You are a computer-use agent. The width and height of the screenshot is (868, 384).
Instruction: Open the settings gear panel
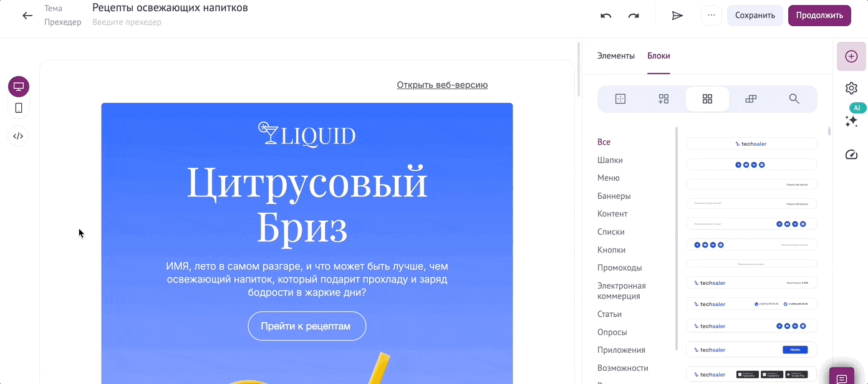click(x=851, y=88)
